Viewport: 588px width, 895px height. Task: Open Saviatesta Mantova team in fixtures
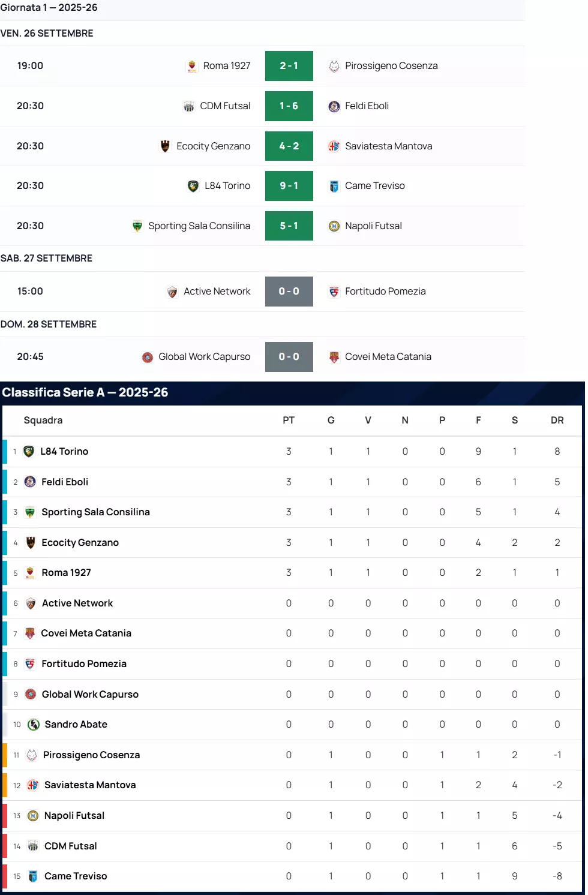pos(388,146)
